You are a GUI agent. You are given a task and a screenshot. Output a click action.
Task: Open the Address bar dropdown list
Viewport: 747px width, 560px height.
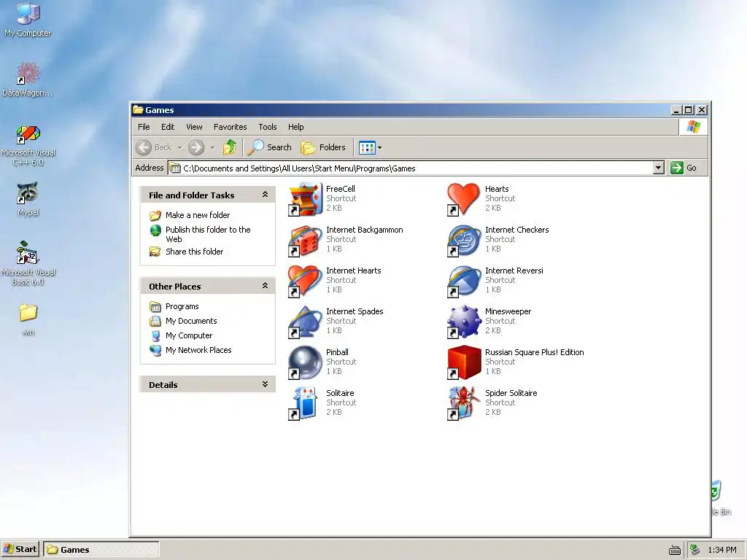[x=659, y=168]
